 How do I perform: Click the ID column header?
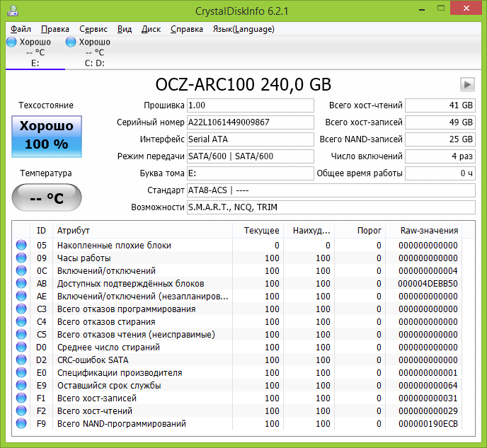click(x=41, y=230)
